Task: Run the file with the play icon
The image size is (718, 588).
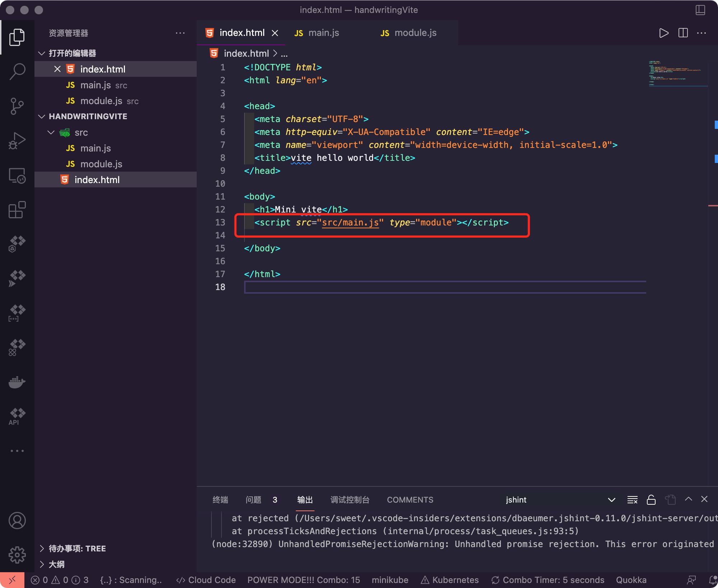Action: click(664, 33)
